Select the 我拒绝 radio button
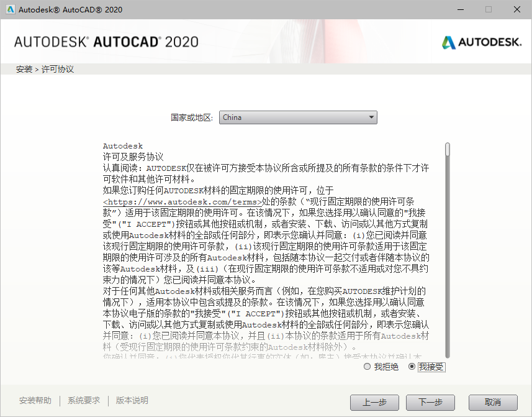Image resolution: width=532 pixels, height=417 pixels. (366, 367)
